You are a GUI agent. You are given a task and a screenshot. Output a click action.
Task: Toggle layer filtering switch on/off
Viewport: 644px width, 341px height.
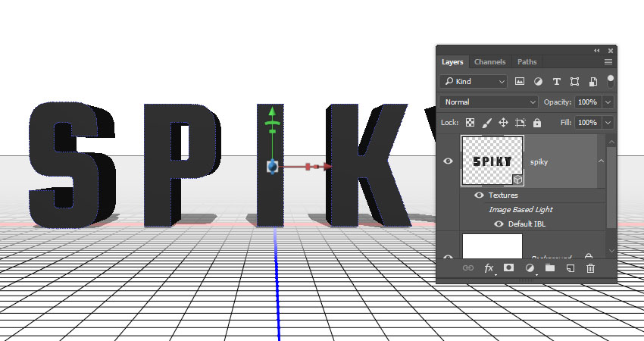click(611, 81)
